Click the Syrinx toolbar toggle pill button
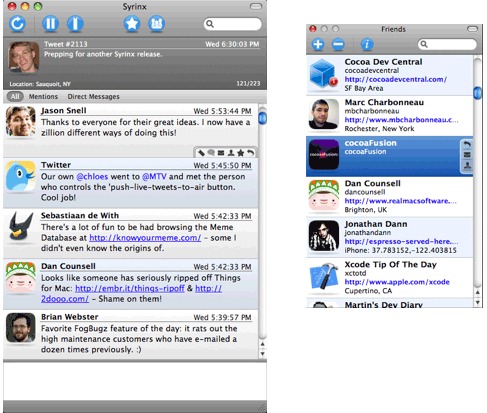This screenshot has width=487, height=413. coord(256,6)
